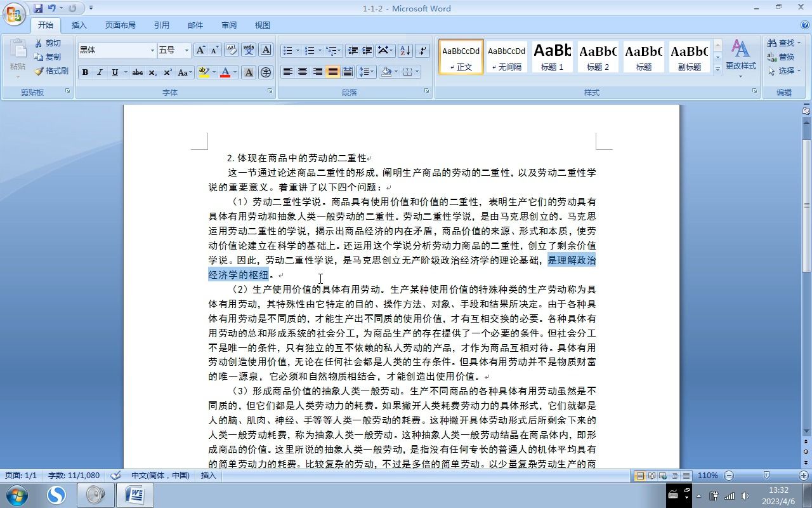This screenshot has width=812, height=508.
Task: Click the Cut (剪切) button
Action: click(48, 43)
